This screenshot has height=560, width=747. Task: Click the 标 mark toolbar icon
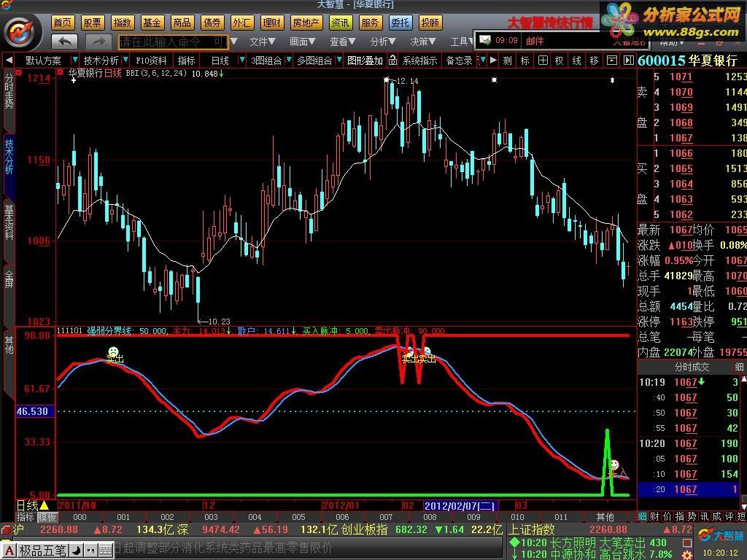(525, 61)
